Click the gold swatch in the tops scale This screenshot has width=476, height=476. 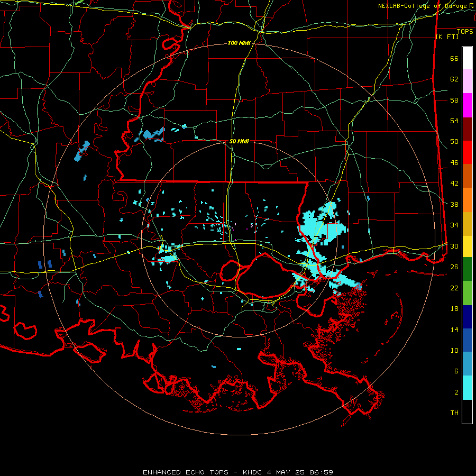[x=467, y=224]
